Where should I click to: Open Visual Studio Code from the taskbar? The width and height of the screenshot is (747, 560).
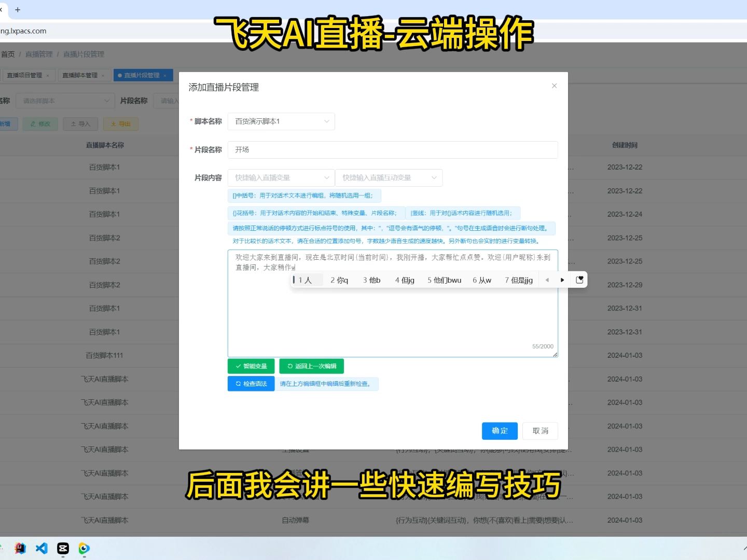[41, 548]
